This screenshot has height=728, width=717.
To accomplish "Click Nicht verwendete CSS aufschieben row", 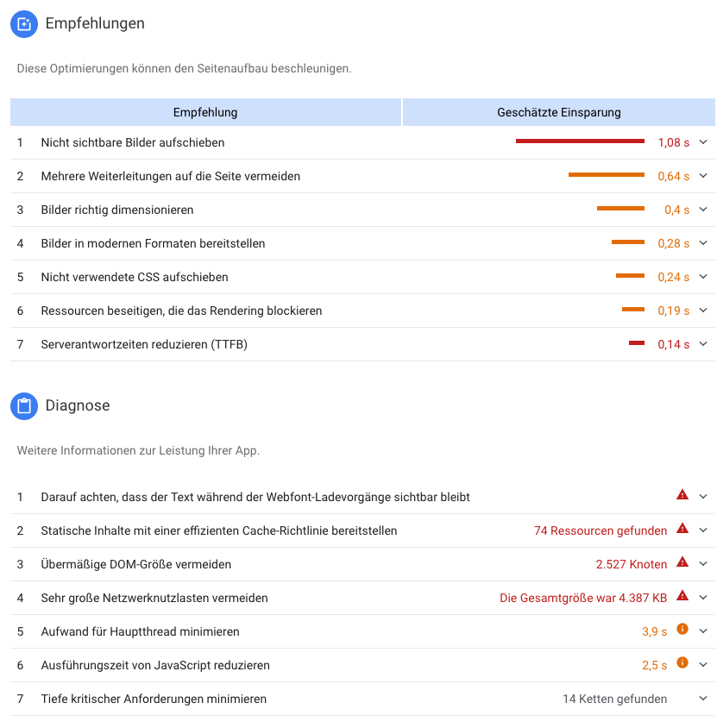I will click(362, 277).
